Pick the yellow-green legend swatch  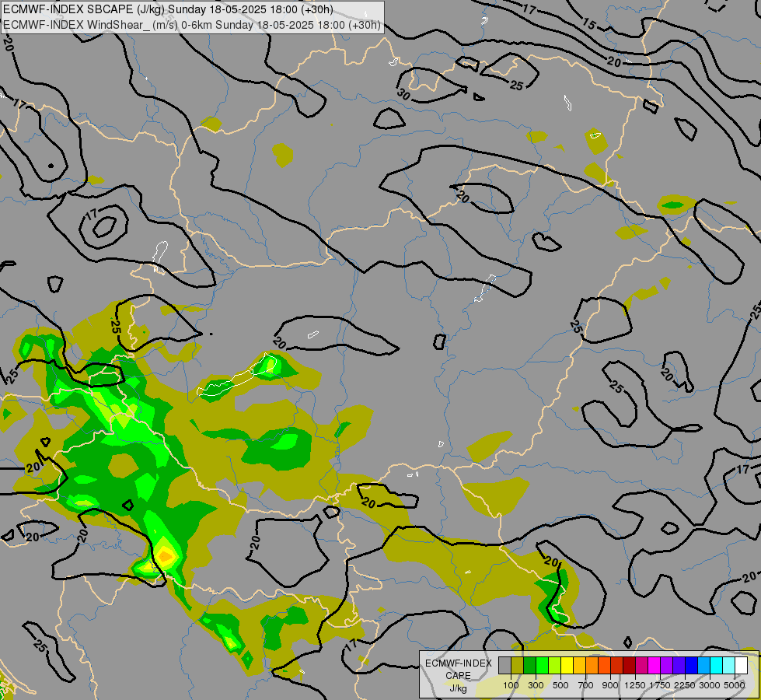(555, 665)
